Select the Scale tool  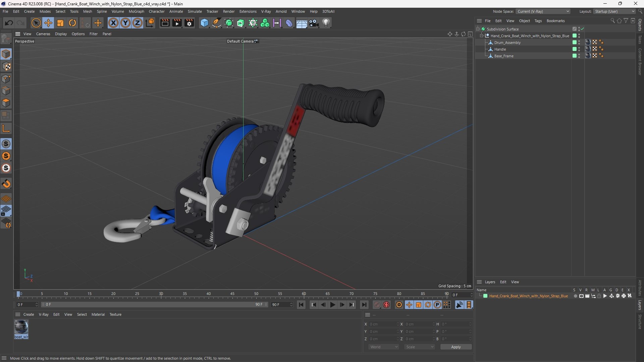click(60, 23)
